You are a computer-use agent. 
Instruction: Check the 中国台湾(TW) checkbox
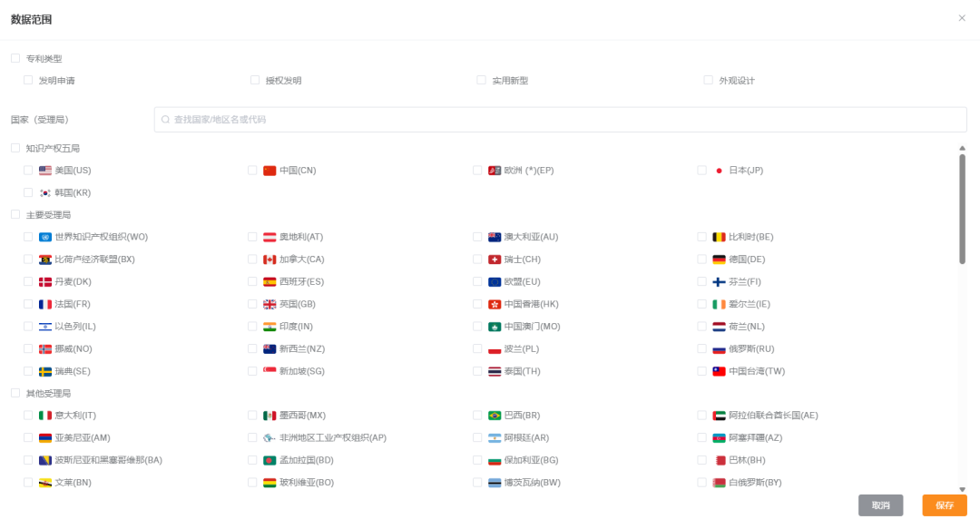pos(701,371)
